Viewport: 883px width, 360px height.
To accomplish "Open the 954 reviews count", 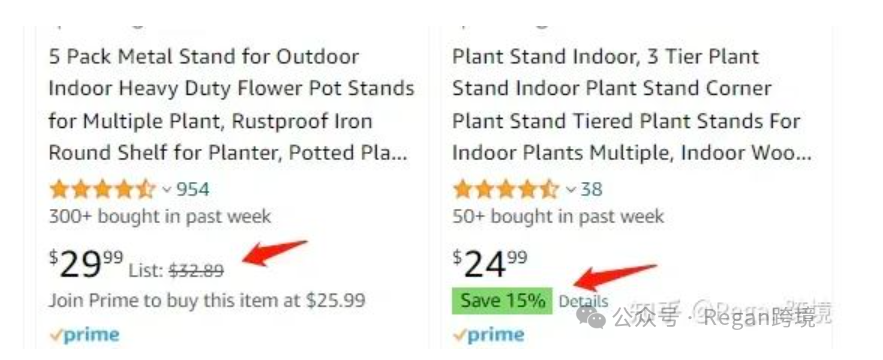I will (193, 189).
